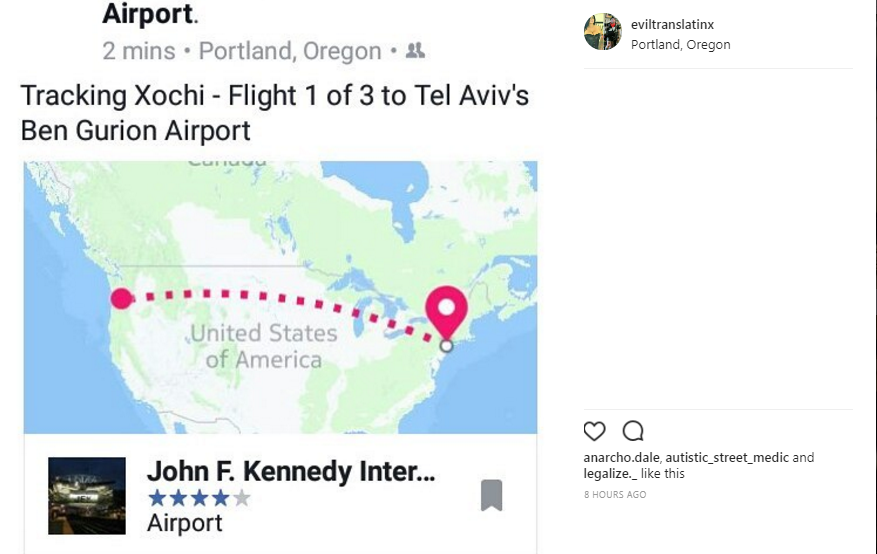Click Portland, Oregon in the post header
This screenshot has width=877, height=554.
pos(290,51)
